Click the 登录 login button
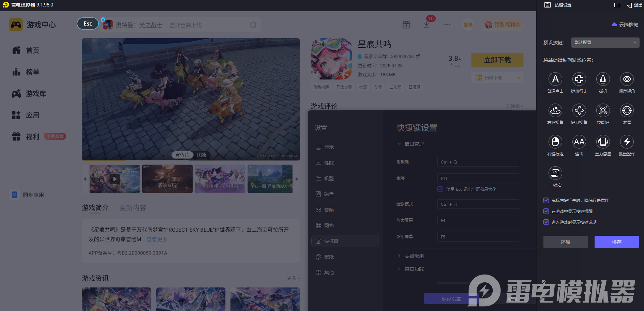This screenshot has height=311, width=644. pos(468,25)
